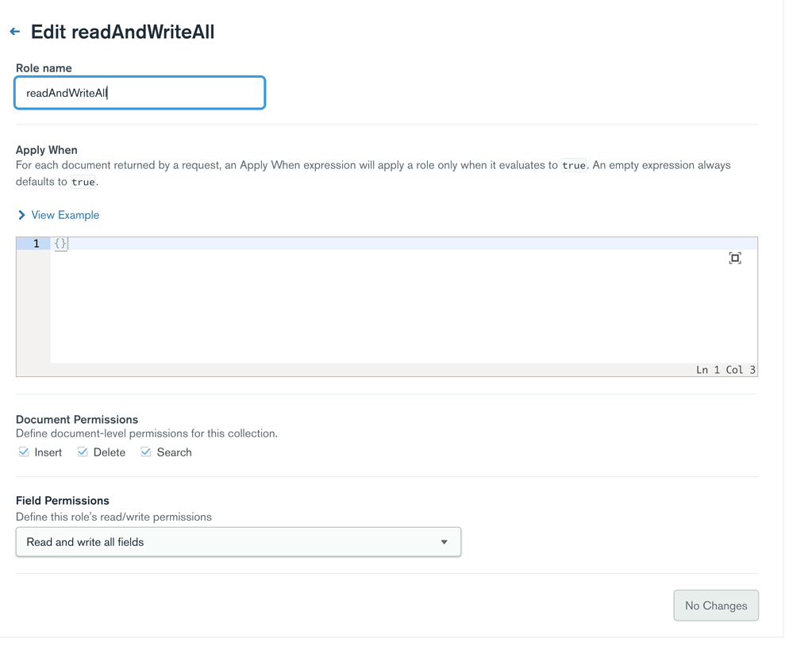Click the caret arrow in Field Permissions dropdown
812x650 pixels.
444,542
